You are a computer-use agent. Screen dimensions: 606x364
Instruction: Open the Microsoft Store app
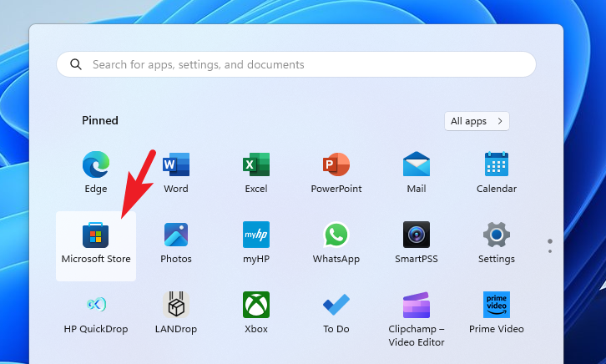click(96, 245)
